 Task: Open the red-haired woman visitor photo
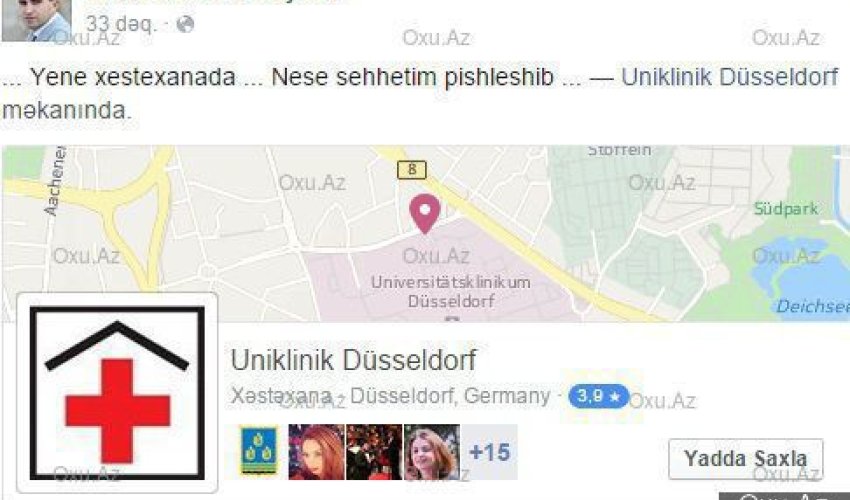point(316,452)
